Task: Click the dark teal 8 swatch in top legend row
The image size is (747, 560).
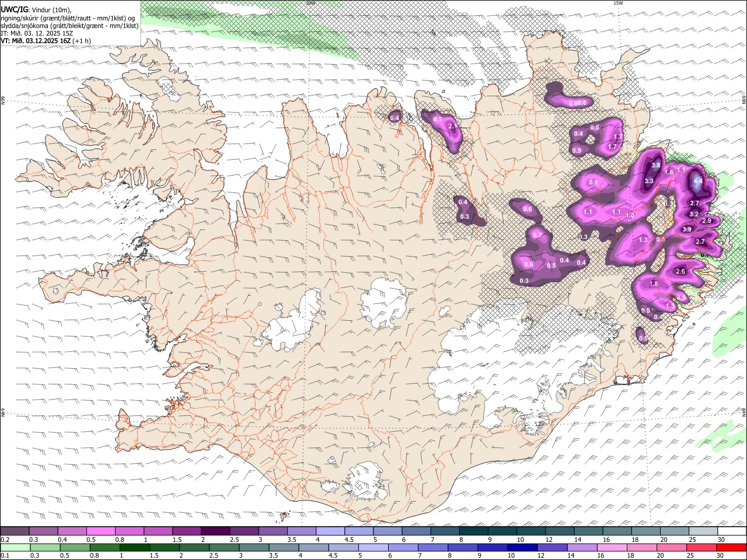Action: (474, 531)
